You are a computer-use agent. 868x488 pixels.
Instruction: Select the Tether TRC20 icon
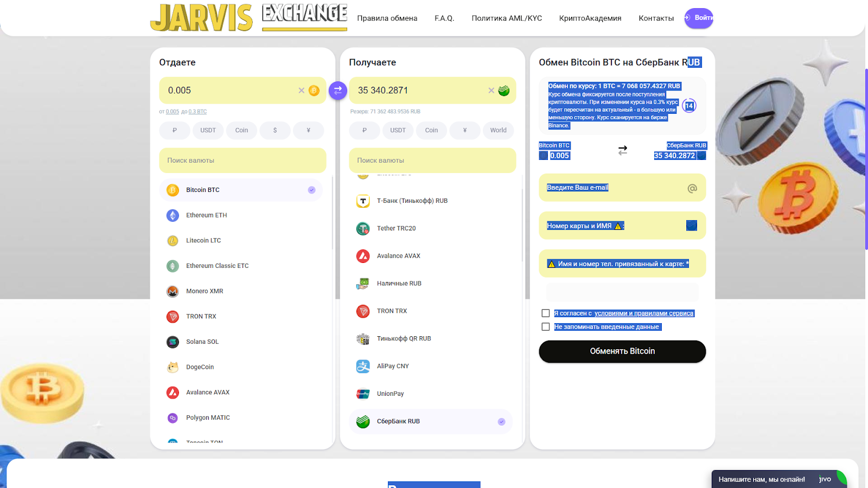(363, 229)
